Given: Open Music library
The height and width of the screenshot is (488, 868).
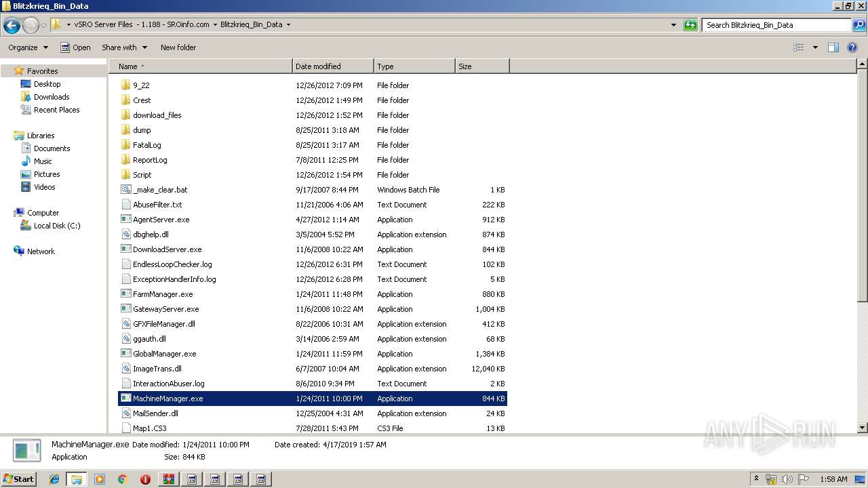Looking at the screenshot, I should pos(43,161).
